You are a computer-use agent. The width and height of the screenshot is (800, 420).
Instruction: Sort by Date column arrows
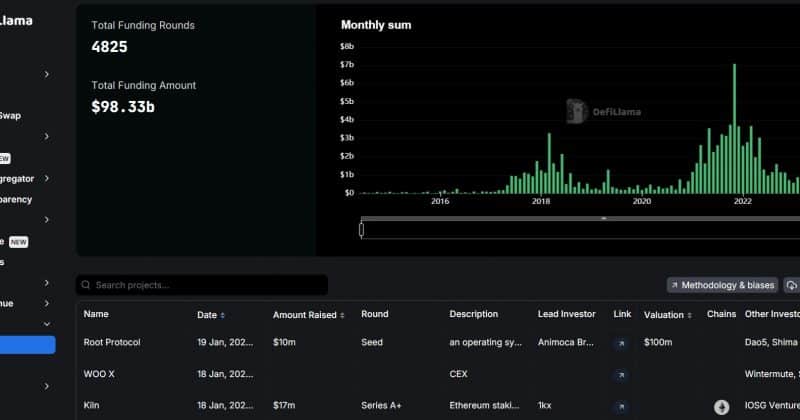[222, 315]
